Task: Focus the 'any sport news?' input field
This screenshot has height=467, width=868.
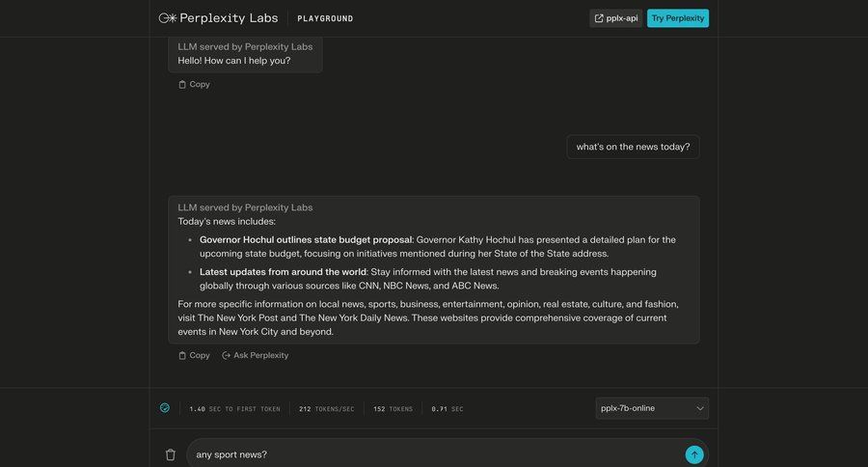Action: click(434, 454)
